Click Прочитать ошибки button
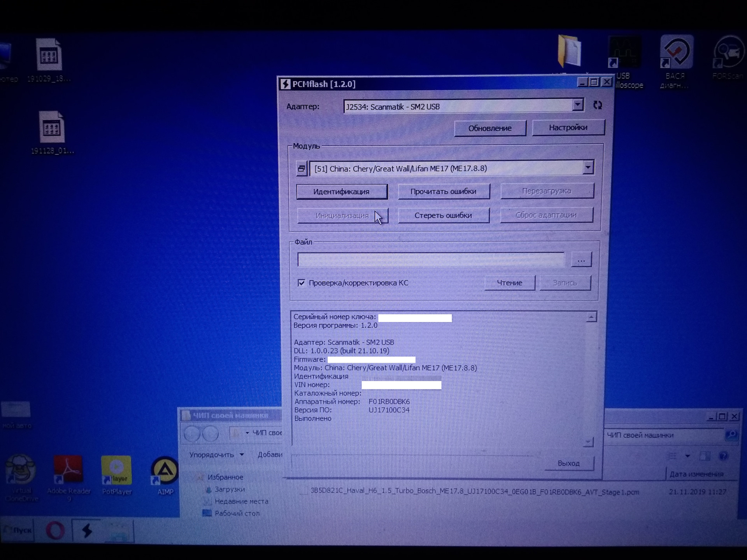 [444, 191]
